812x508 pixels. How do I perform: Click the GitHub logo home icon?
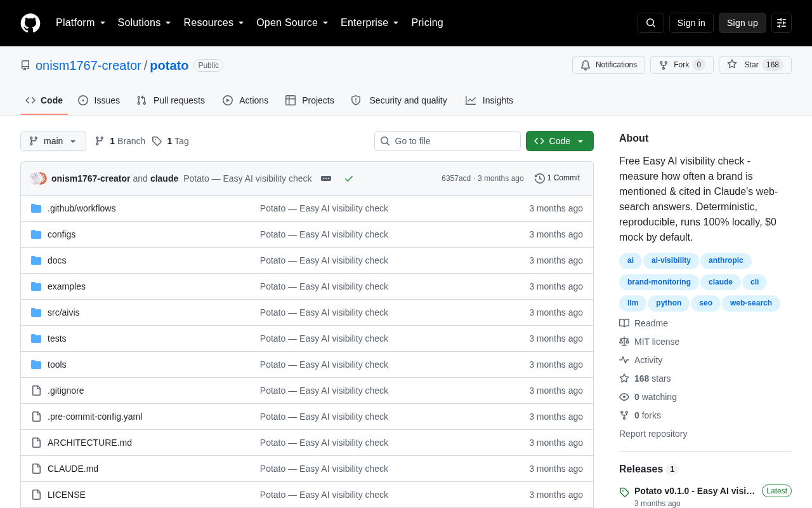(x=30, y=23)
